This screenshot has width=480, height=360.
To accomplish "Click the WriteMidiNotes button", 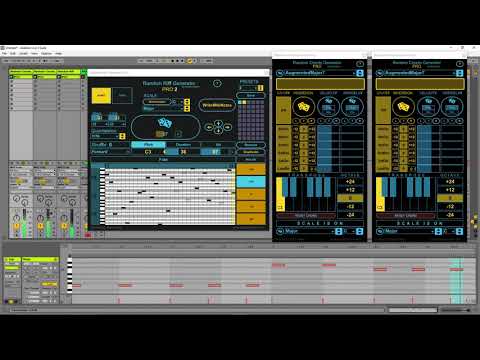I will tap(217, 105).
